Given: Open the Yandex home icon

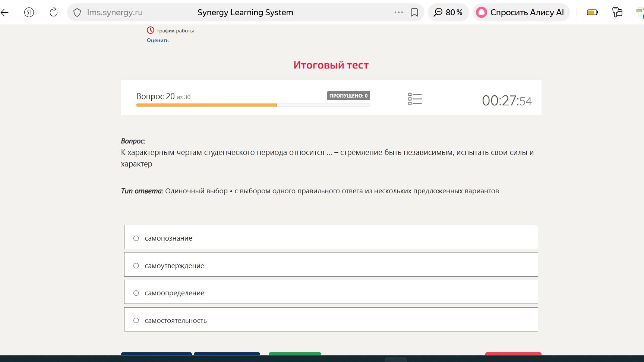Looking at the screenshot, I should 29,12.
